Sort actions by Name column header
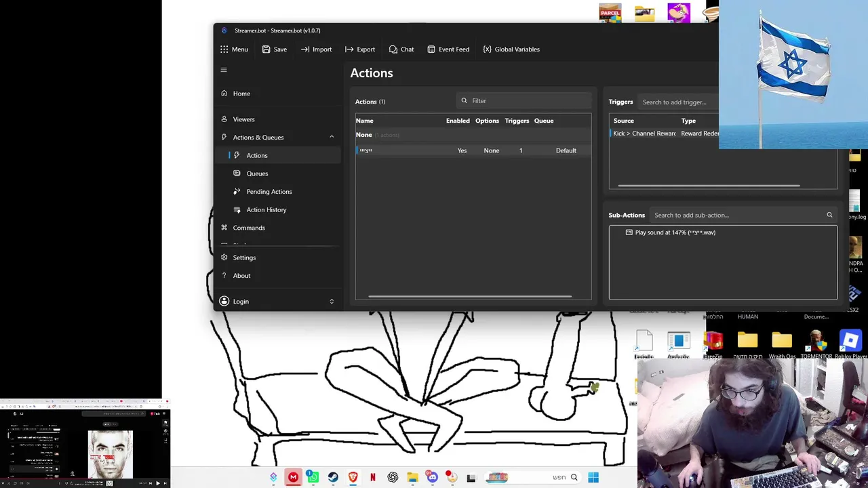The image size is (868, 488). click(x=365, y=121)
